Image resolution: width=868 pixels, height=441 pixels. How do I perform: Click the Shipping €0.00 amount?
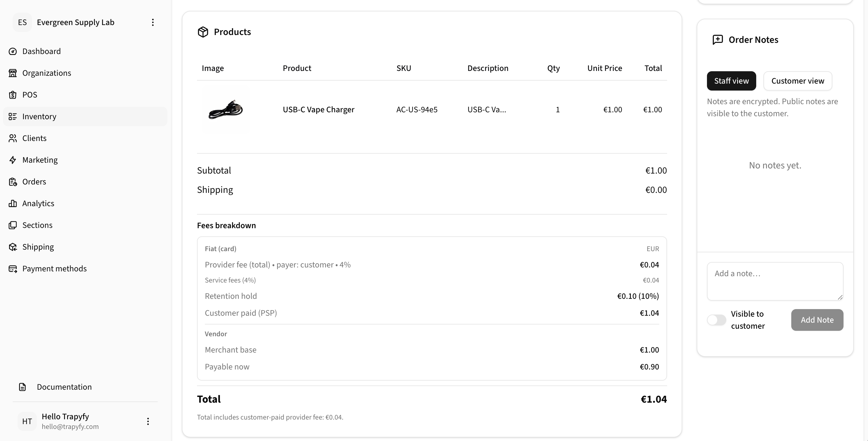tap(656, 190)
